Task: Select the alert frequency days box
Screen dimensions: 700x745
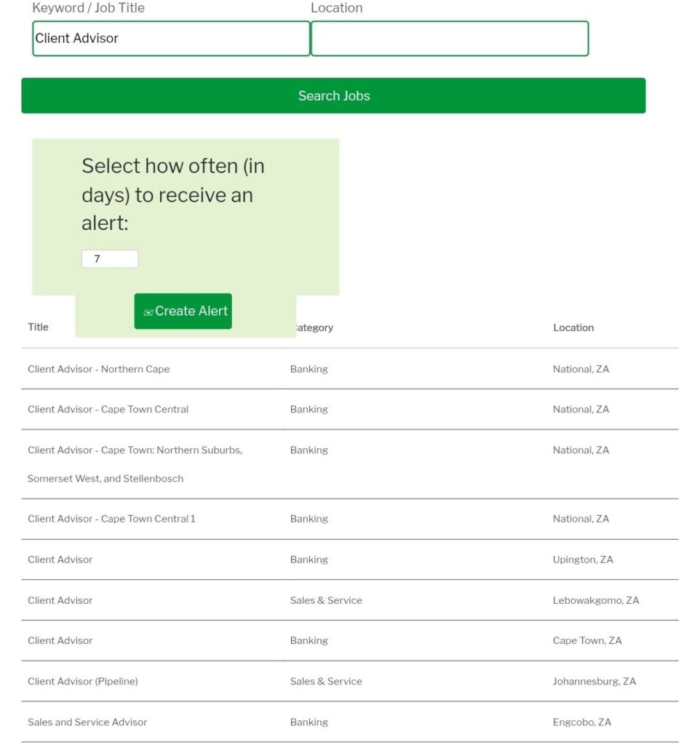Action: [109, 259]
